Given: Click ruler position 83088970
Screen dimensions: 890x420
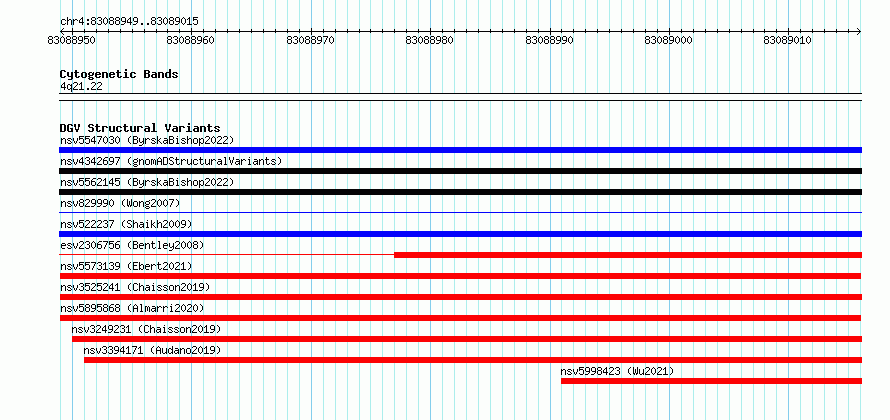Looking at the screenshot, I should click(310, 40).
